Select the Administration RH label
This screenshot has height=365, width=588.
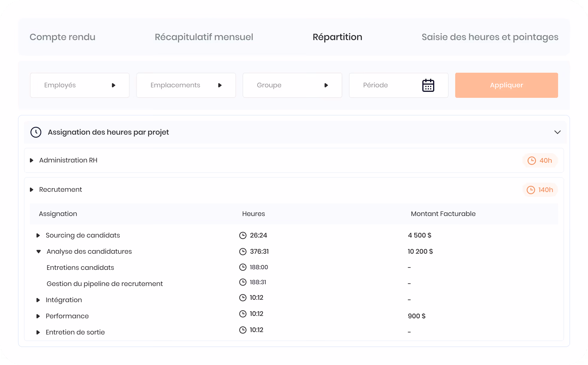click(x=68, y=160)
